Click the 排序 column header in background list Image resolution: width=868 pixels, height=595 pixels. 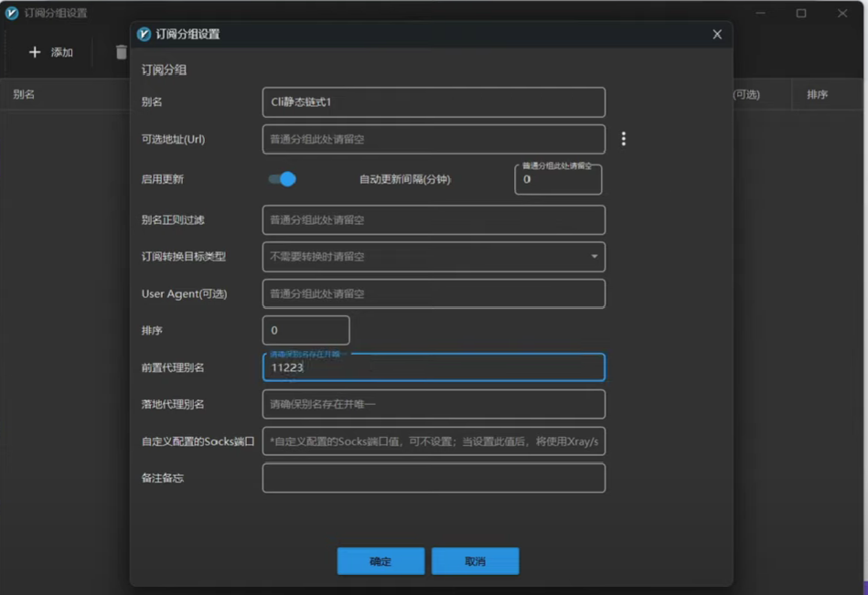pos(817,95)
